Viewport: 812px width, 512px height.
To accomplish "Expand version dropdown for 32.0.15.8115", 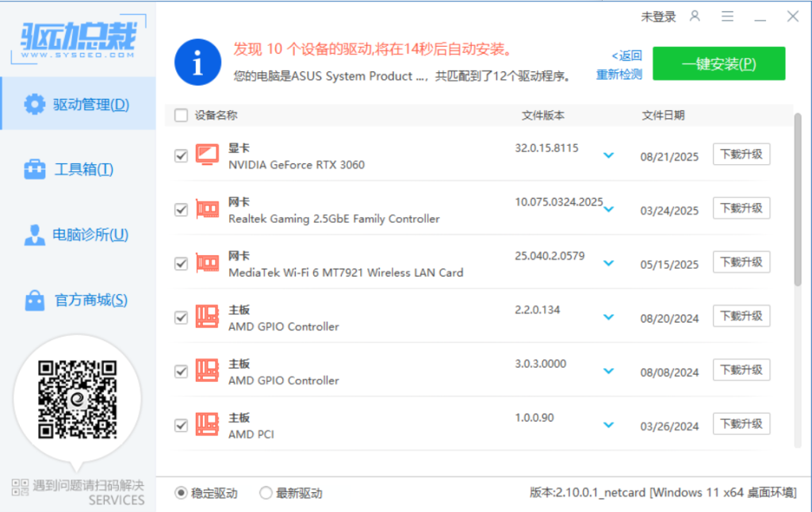I will click(x=608, y=155).
